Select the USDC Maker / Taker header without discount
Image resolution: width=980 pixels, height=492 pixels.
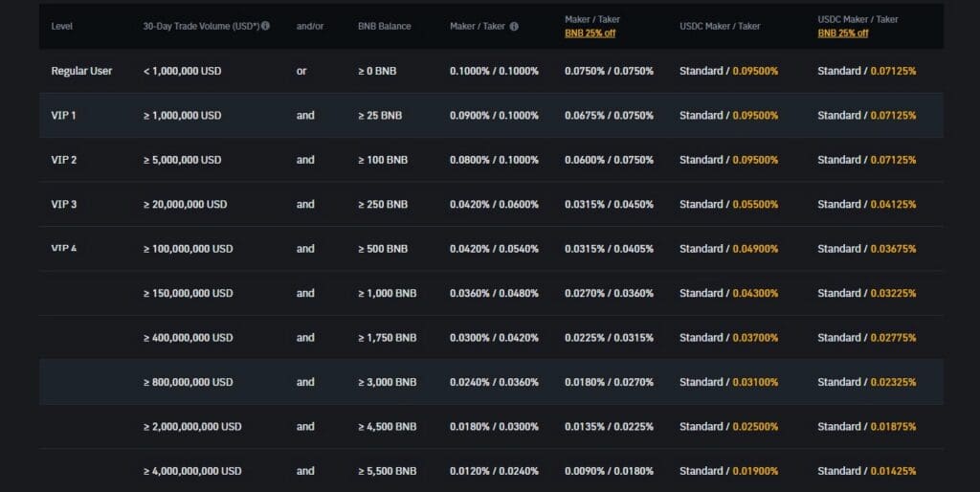pos(720,26)
